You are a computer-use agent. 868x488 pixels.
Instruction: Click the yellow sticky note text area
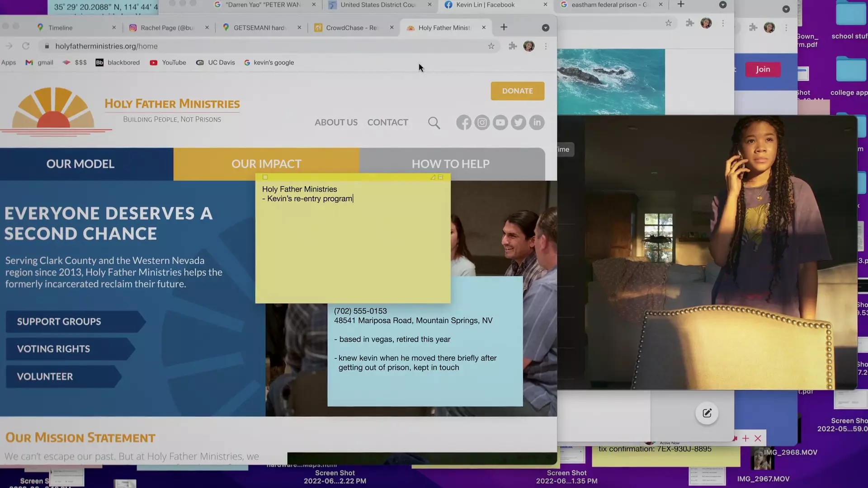click(353, 242)
